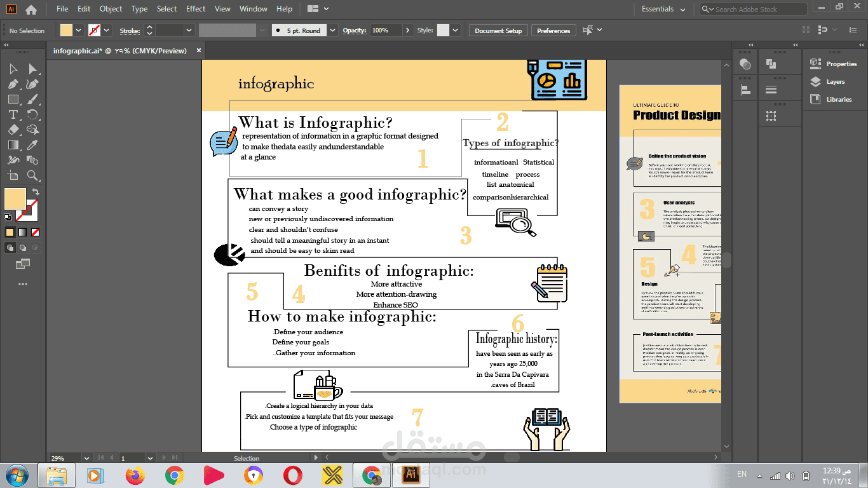Open the Transform panel icon
This screenshot has width=868, height=488.
click(771, 116)
